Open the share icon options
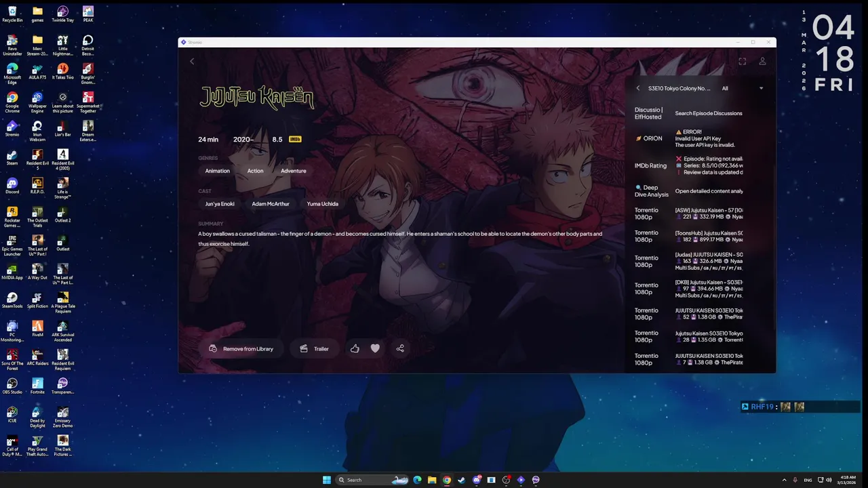The height and width of the screenshot is (488, 868). pyautogui.click(x=400, y=348)
